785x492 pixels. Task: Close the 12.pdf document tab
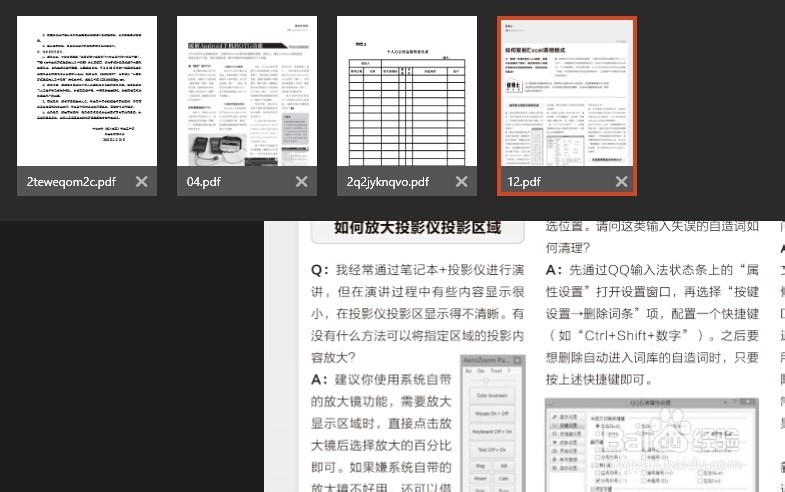(621, 182)
